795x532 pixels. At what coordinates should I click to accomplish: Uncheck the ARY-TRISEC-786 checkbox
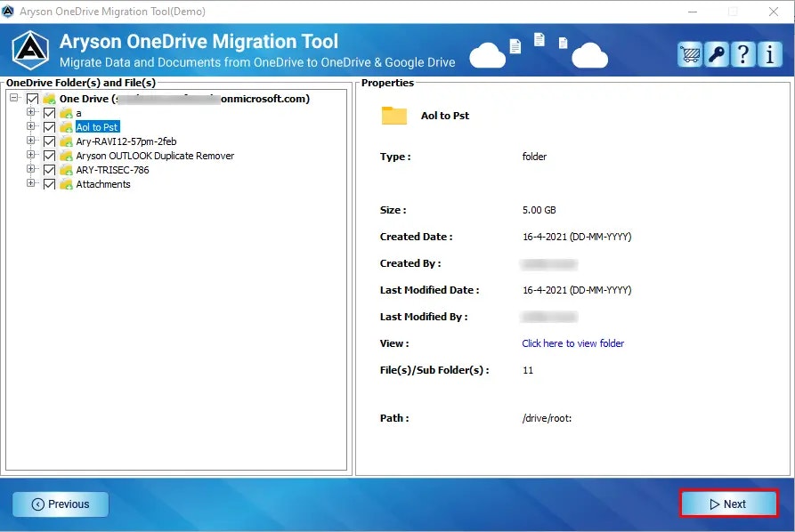[x=49, y=170]
